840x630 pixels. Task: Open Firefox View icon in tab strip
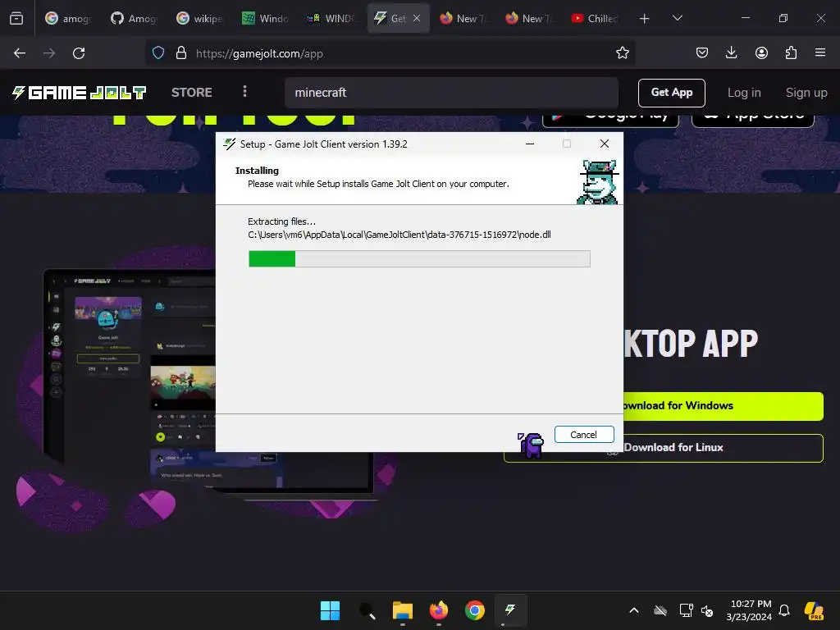[x=16, y=18]
